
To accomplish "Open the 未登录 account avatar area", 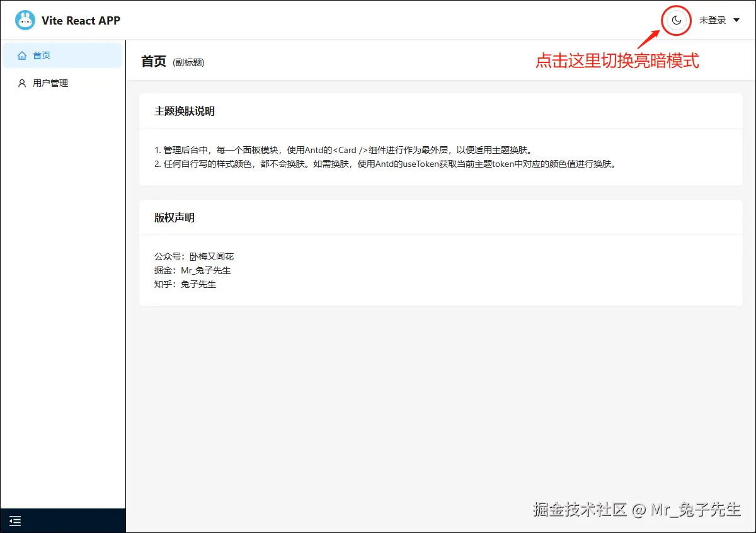I will (713, 20).
